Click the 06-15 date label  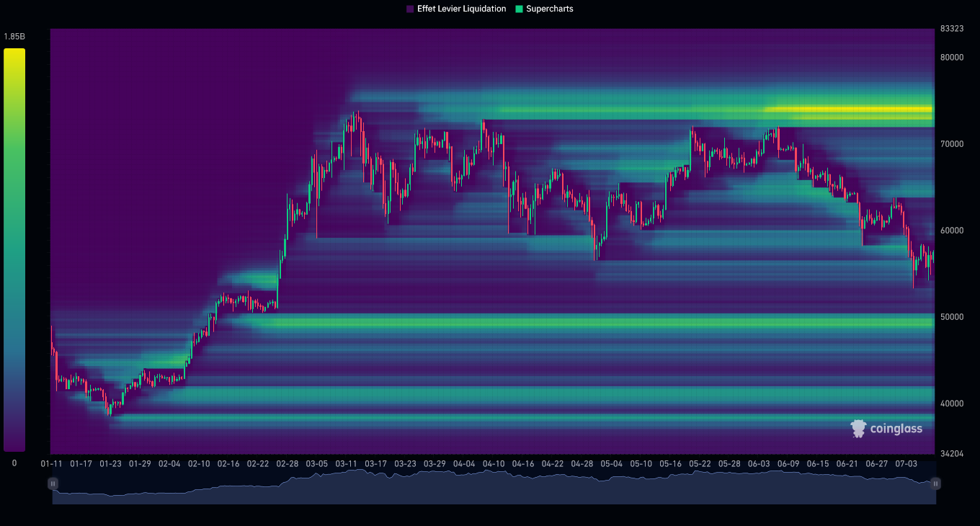click(x=818, y=464)
